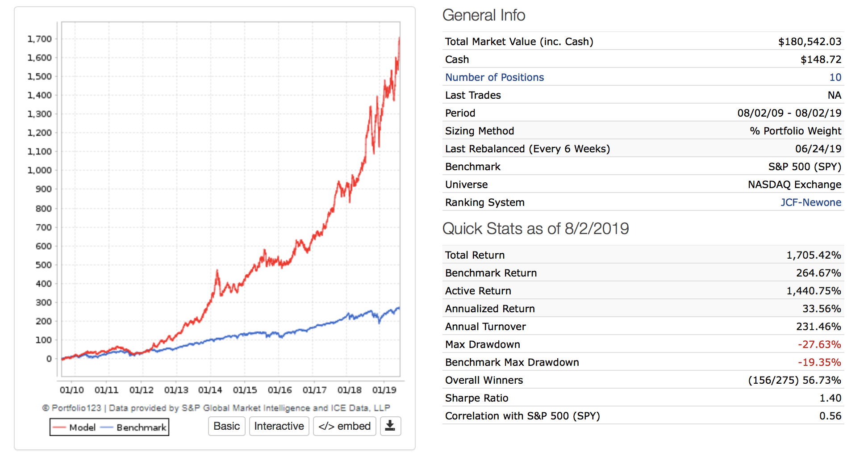Click the Sharpe Ratio row label
This screenshot has width=868, height=461.
pos(476,398)
